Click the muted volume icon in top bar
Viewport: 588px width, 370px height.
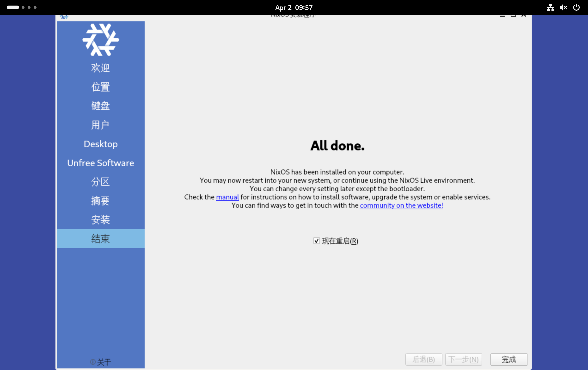coord(563,7)
